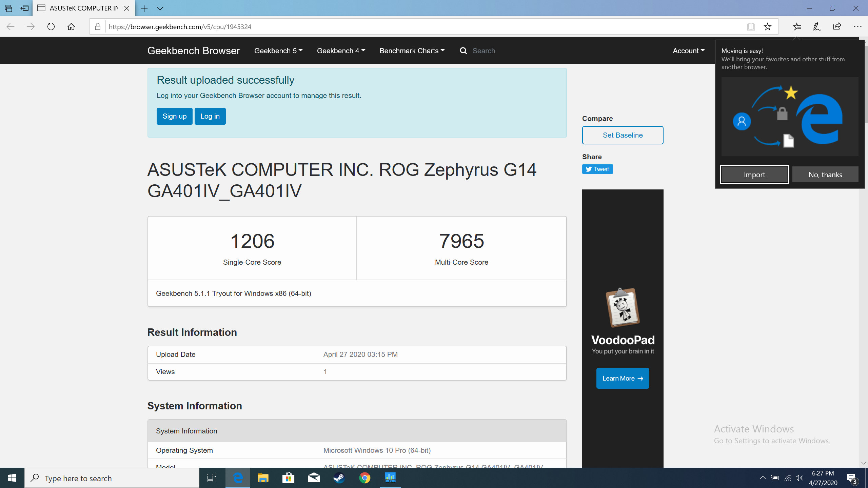Click the Geekbench 5.1.1 Tryout text
This screenshot has width=868, height=488.
233,293
